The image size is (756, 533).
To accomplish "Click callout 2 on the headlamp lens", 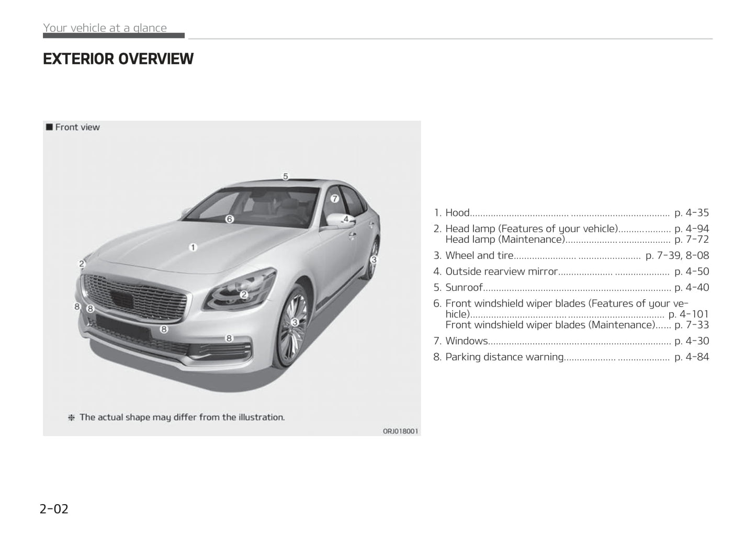I will point(244,294).
